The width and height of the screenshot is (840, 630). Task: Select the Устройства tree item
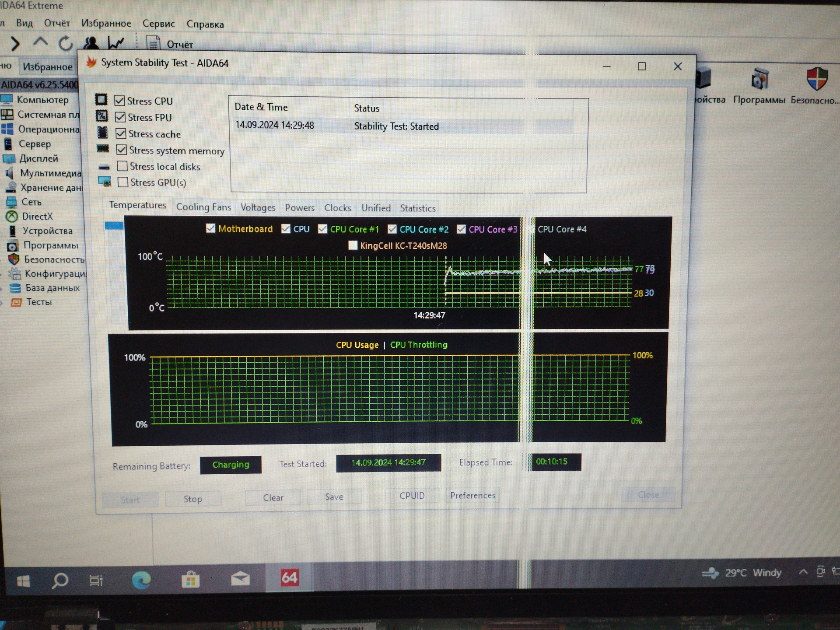(x=40, y=231)
